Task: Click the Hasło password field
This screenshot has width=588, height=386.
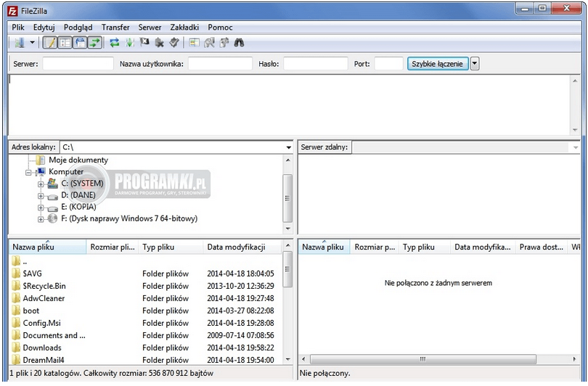Action: pos(315,64)
